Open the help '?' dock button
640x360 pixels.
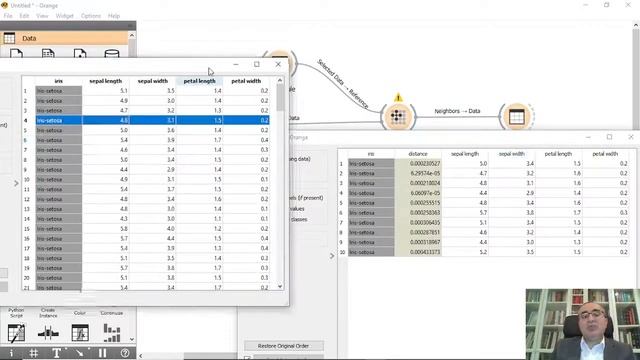(x=125, y=353)
